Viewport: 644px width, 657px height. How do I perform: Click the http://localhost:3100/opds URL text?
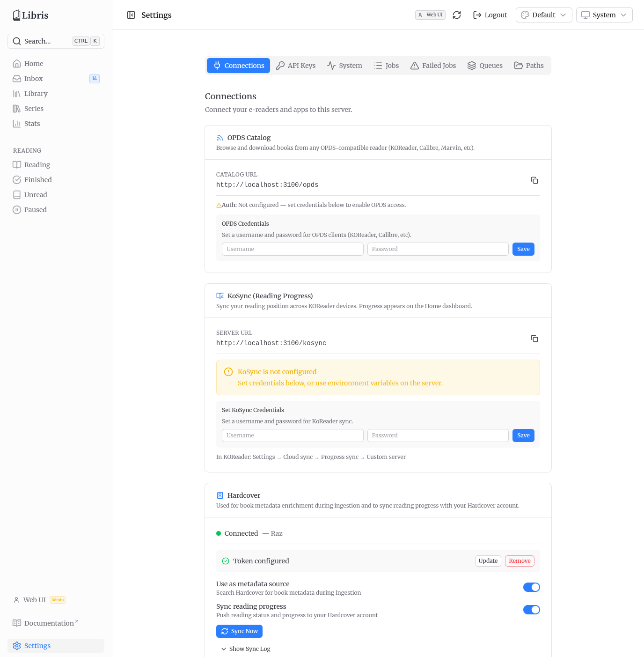pyautogui.click(x=267, y=185)
